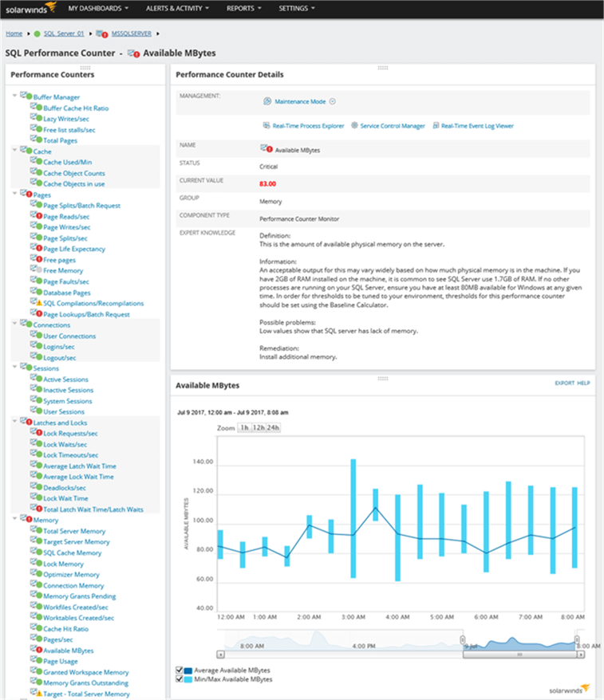
Task: Set chart zoom to 24h
Action: pos(274,427)
